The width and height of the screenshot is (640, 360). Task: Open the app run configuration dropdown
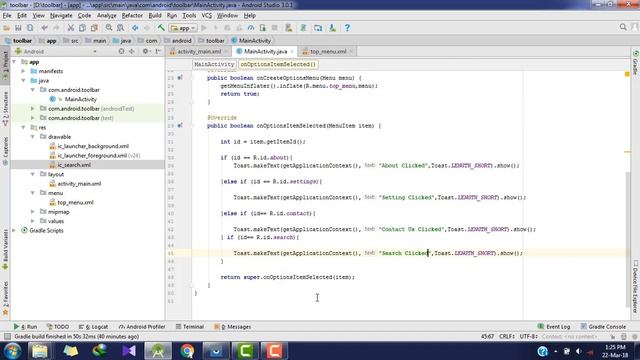pos(183,28)
